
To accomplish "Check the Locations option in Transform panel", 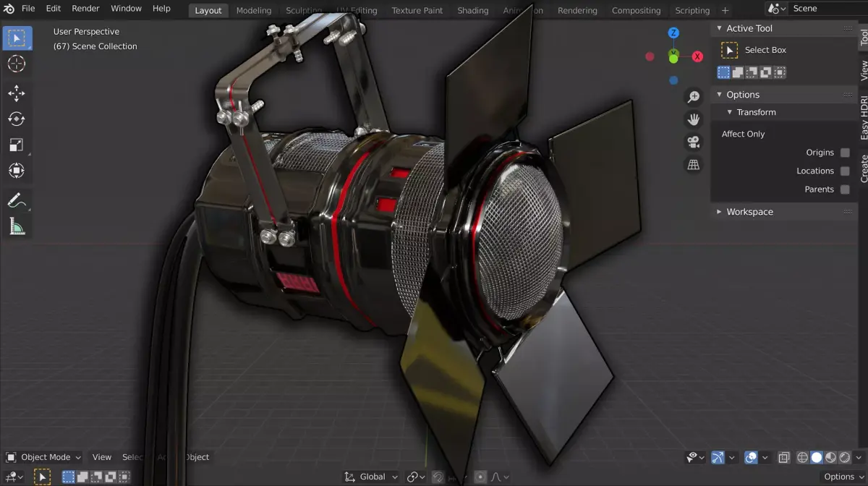I will click(845, 171).
